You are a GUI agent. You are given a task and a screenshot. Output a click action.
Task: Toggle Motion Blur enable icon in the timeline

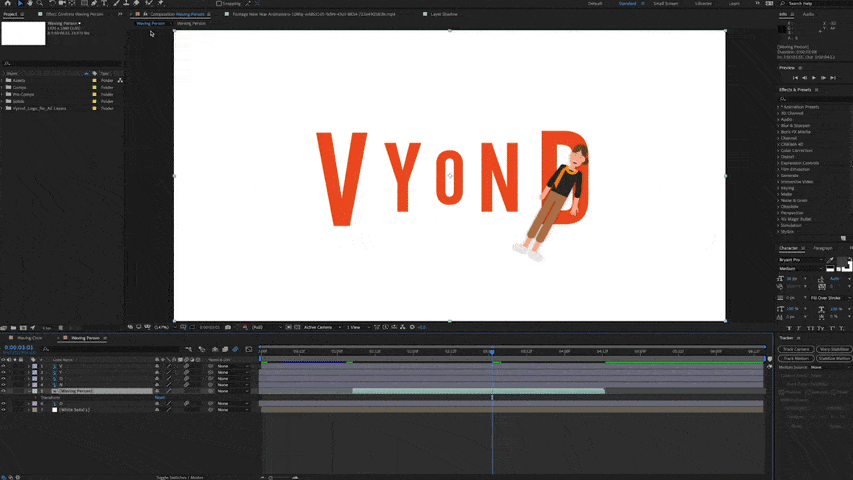pos(235,349)
